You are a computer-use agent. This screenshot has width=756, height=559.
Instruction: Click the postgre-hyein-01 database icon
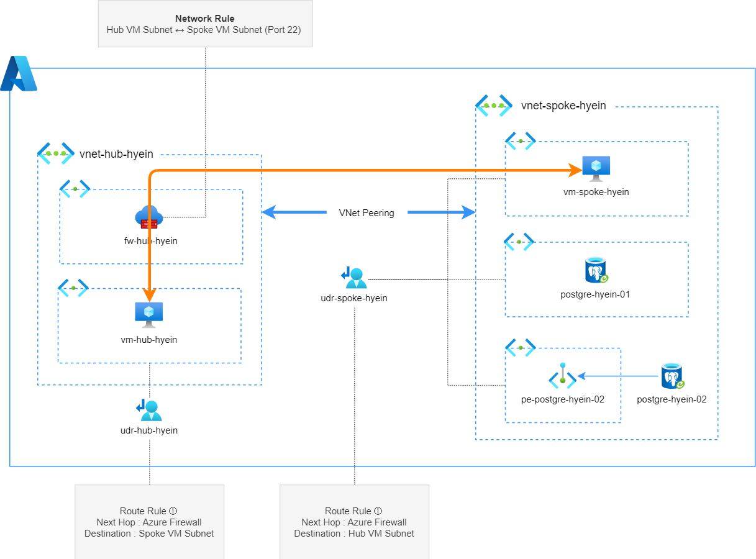coord(595,270)
